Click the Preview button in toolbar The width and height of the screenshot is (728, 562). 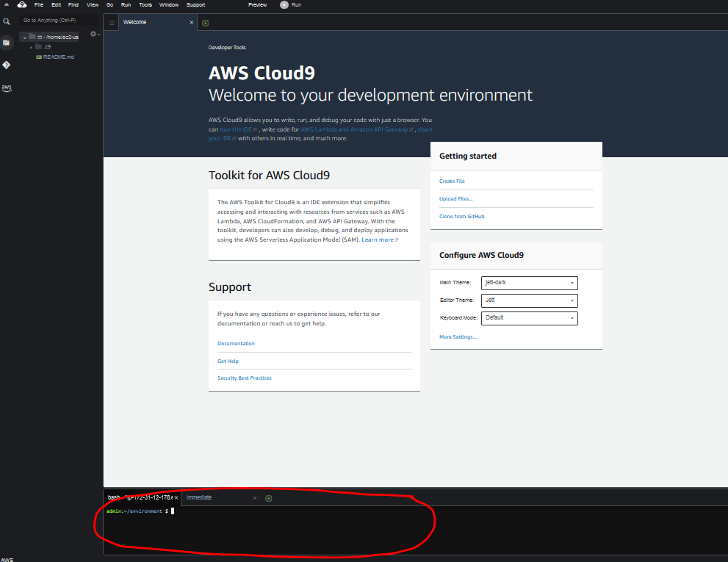pos(257,4)
